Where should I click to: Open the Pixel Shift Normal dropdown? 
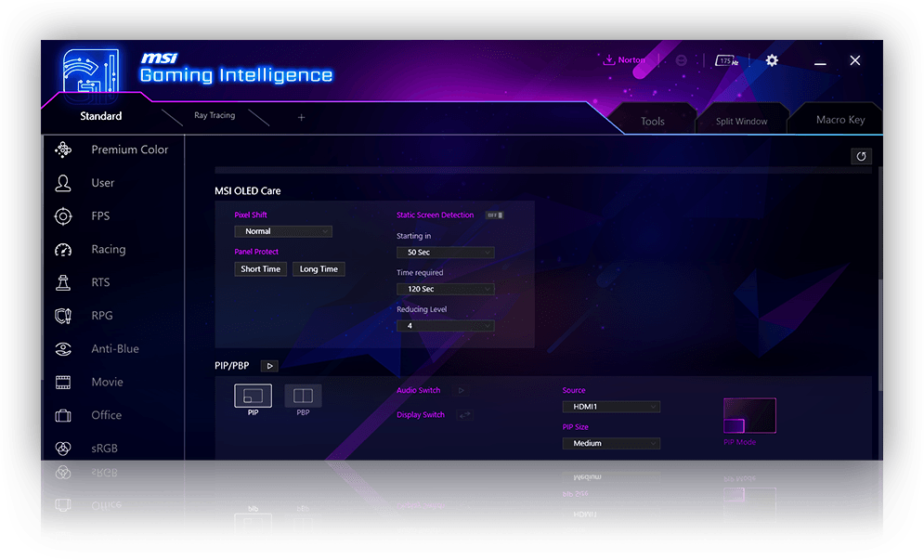click(x=283, y=231)
